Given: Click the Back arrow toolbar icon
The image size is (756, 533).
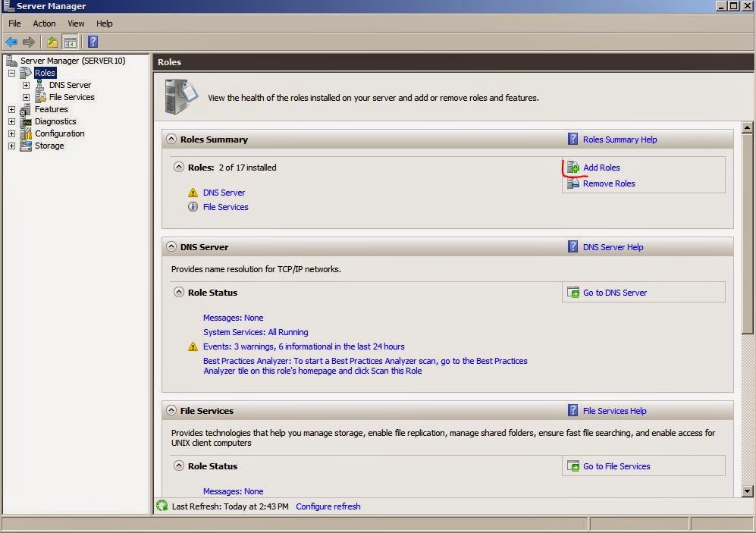Looking at the screenshot, I should pos(11,42).
